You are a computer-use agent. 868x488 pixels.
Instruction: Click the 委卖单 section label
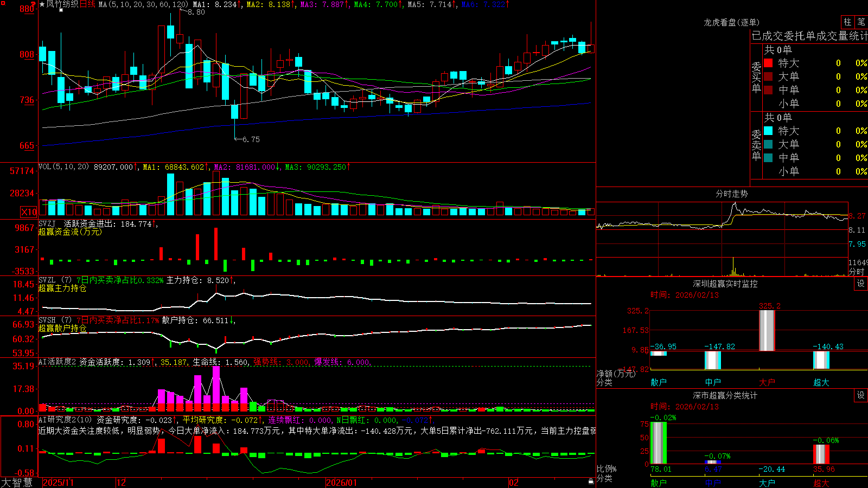pyautogui.click(x=756, y=145)
